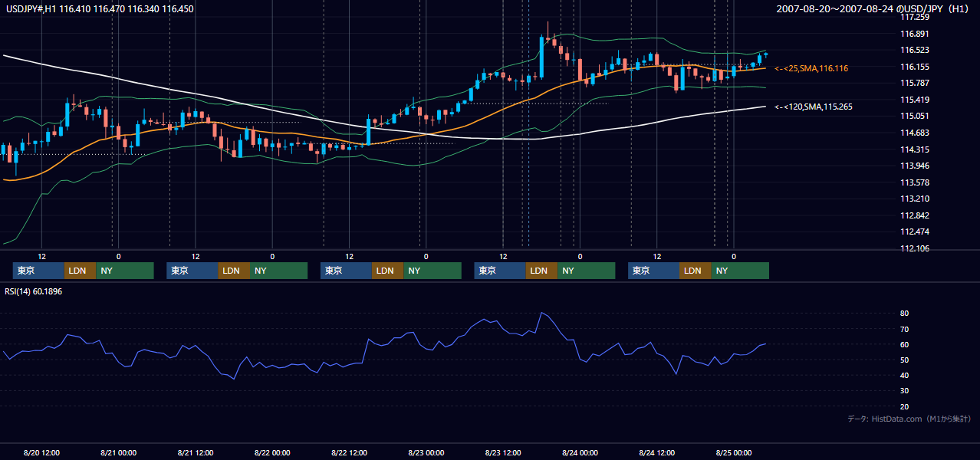The image size is (980, 460).
Task: Click the rightmost NY session bar
Action: [x=740, y=271]
